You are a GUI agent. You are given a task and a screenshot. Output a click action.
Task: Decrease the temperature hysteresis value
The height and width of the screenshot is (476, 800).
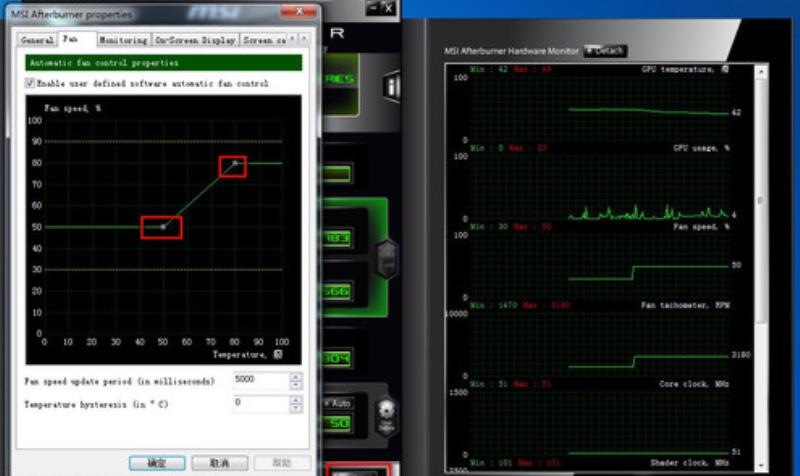(296, 409)
